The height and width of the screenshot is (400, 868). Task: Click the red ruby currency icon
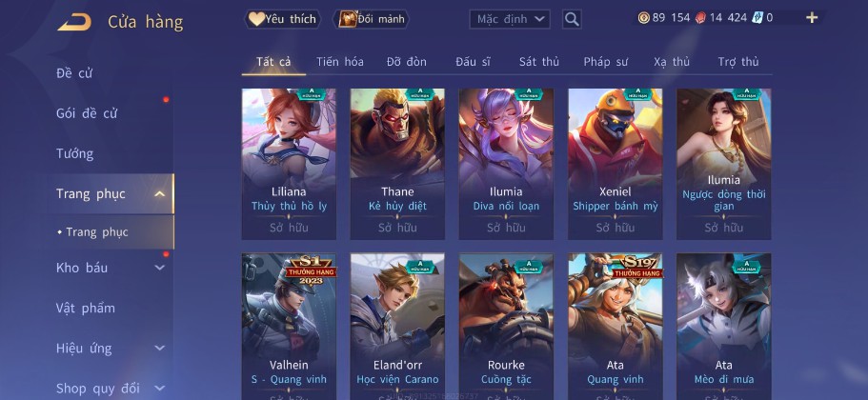tap(701, 18)
